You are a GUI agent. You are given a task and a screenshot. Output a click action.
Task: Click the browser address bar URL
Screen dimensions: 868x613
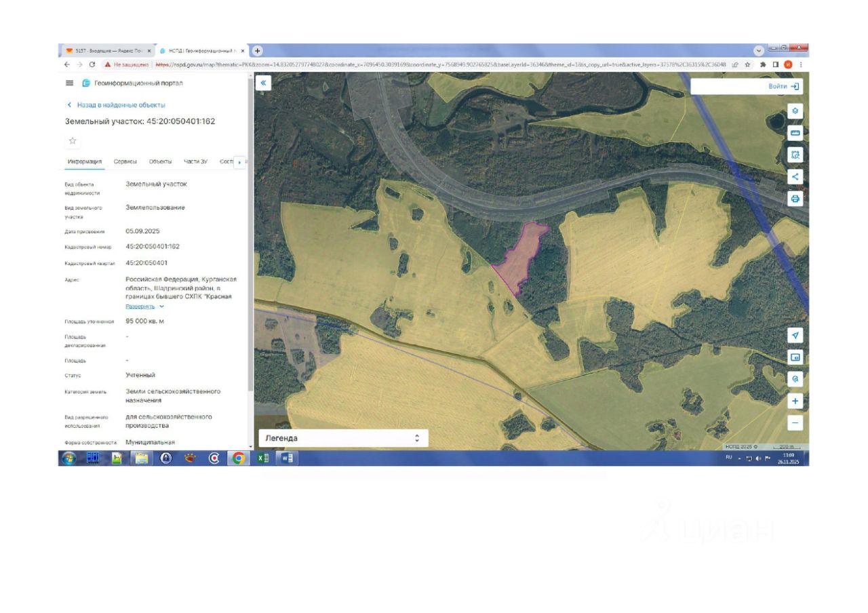(x=441, y=64)
